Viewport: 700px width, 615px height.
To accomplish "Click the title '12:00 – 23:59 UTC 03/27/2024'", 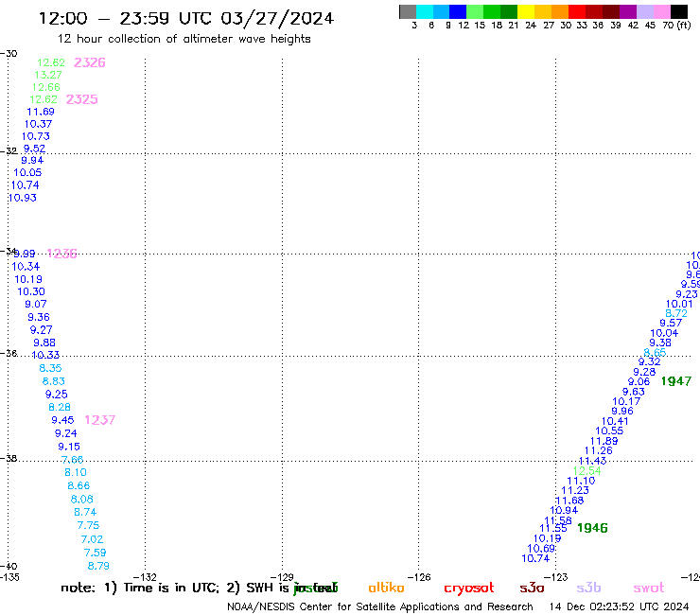I will pos(186,18).
